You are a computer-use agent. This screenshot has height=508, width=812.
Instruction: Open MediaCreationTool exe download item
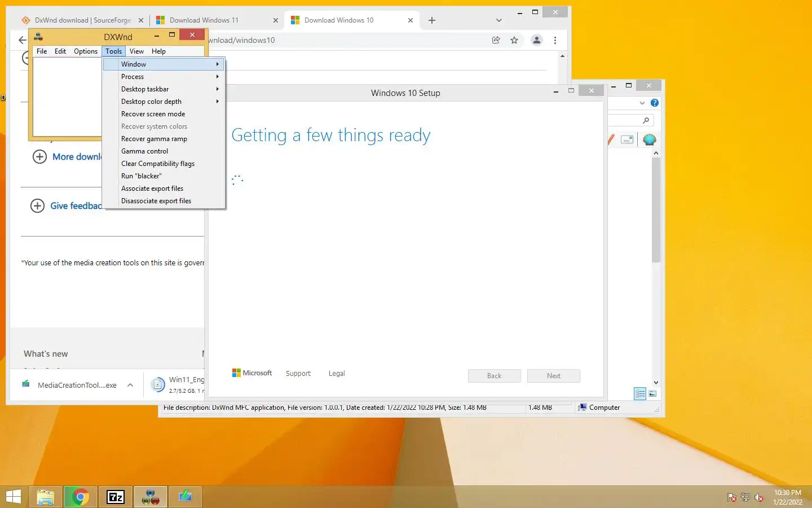point(71,385)
